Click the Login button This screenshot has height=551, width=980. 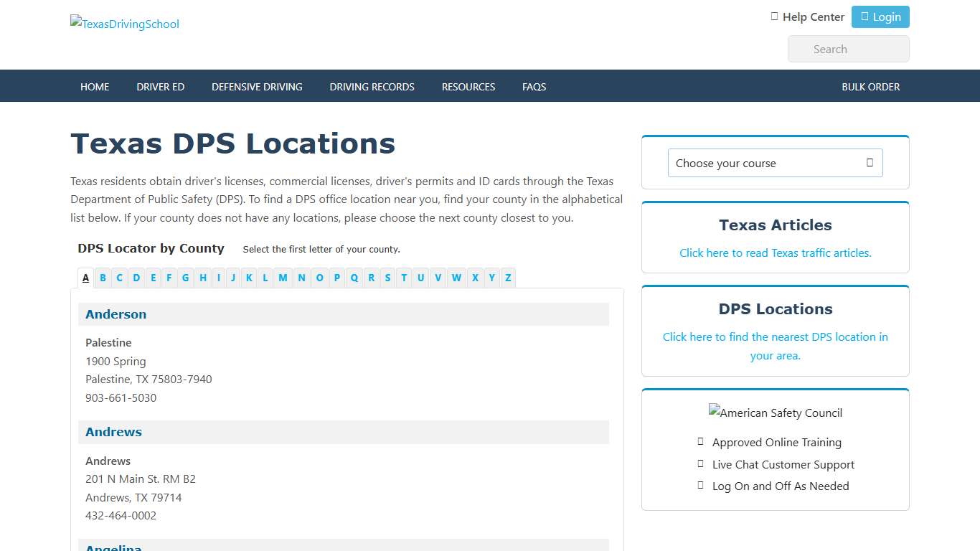pos(880,17)
